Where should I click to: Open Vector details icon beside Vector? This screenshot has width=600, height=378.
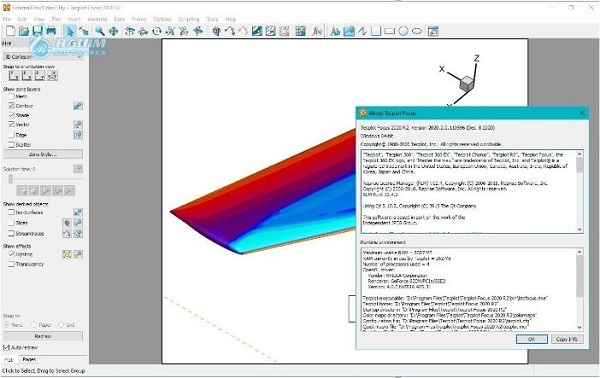pyautogui.click(x=78, y=124)
